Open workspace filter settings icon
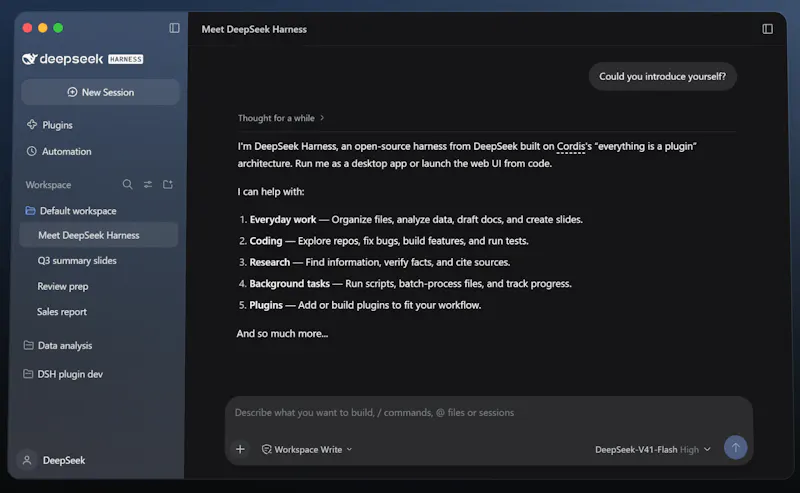The height and width of the screenshot is (493, 800). pyautogui.click(x=148, y=184)
